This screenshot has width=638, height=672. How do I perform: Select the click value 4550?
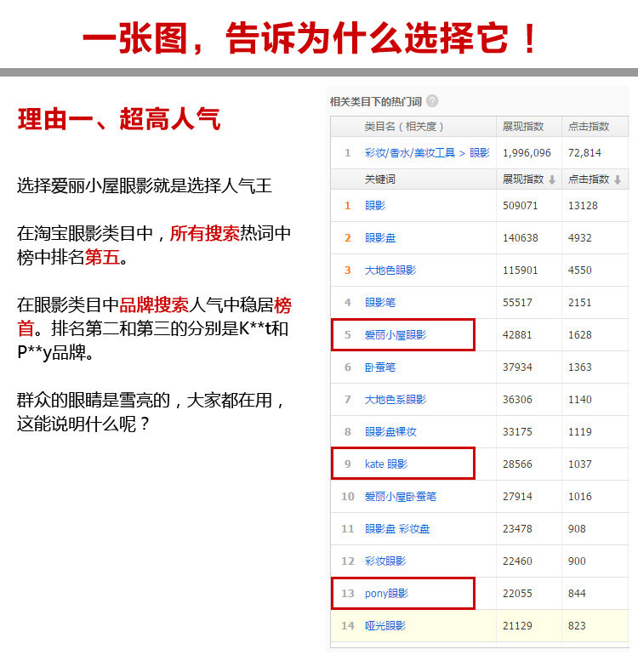[579, 271]
